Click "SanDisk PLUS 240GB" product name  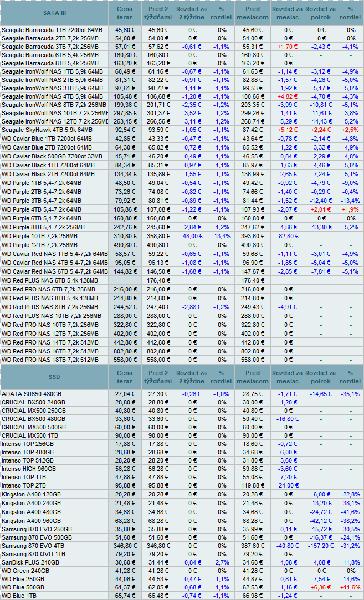[30, 562]
